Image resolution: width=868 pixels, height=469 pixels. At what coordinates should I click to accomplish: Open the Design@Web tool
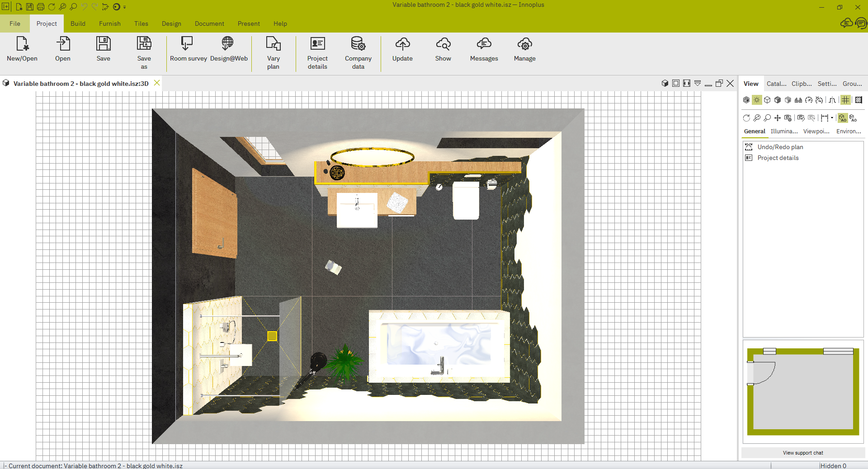click(x=229, y=49)
